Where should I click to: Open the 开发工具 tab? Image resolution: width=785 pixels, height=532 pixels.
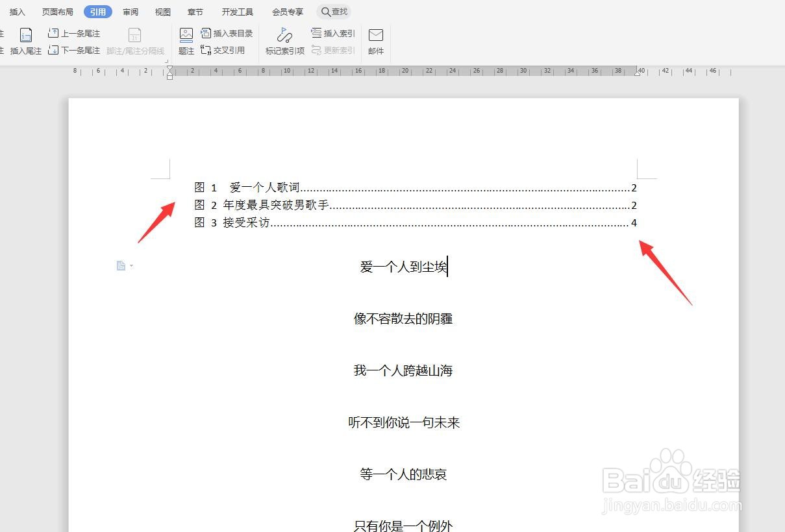(238, 12)
